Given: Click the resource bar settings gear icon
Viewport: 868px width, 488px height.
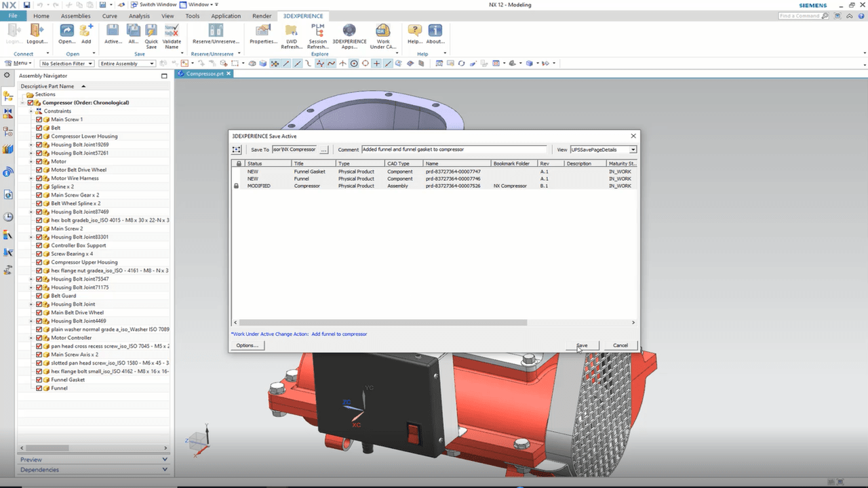Looking at the screenshot, I should pos(7,76).
